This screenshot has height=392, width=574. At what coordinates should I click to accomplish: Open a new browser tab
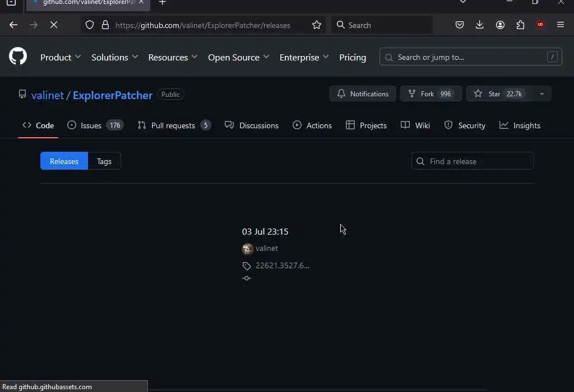point(163,3)
